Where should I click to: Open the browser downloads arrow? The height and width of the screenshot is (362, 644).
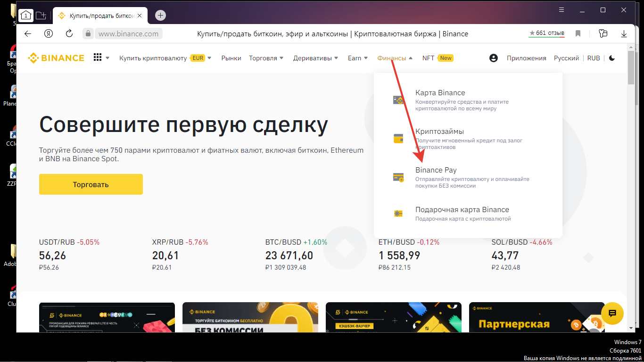pyautogui.click(x=624, y=33)
